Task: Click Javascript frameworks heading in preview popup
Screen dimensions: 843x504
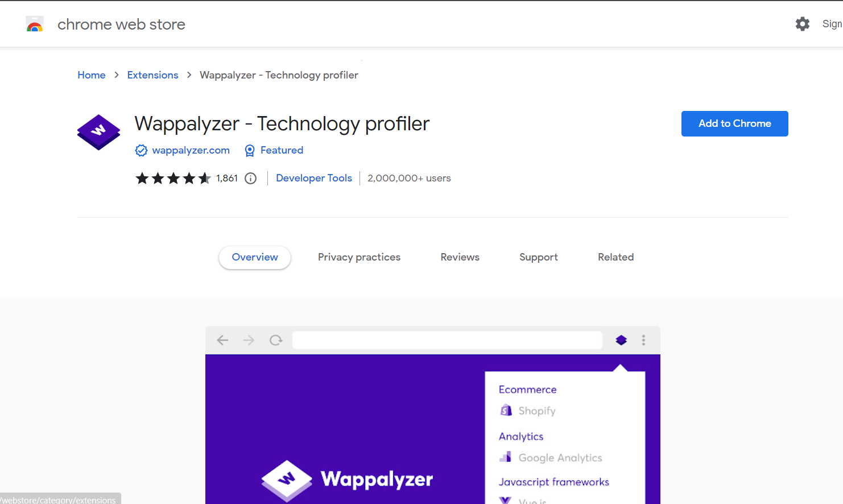Action: tap(553, 482)
